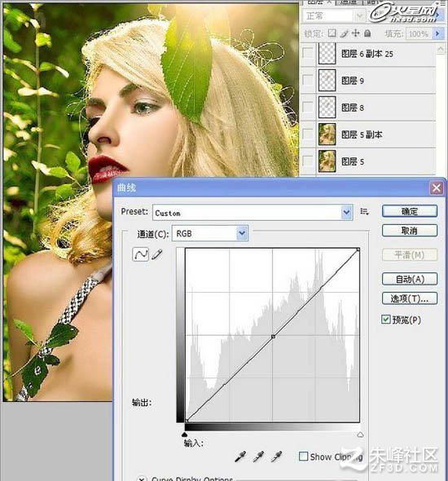Toggle visibility of 图层 8

click(308, 107)
